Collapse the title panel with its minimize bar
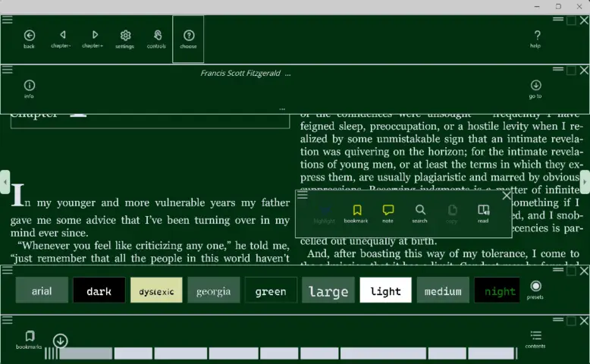590x364 pixels. click(558, 69)
